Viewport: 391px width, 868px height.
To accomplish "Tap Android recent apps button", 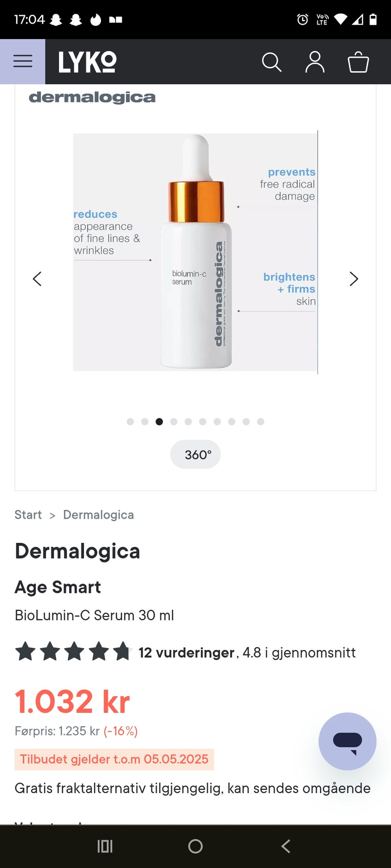I will (105, 846).
